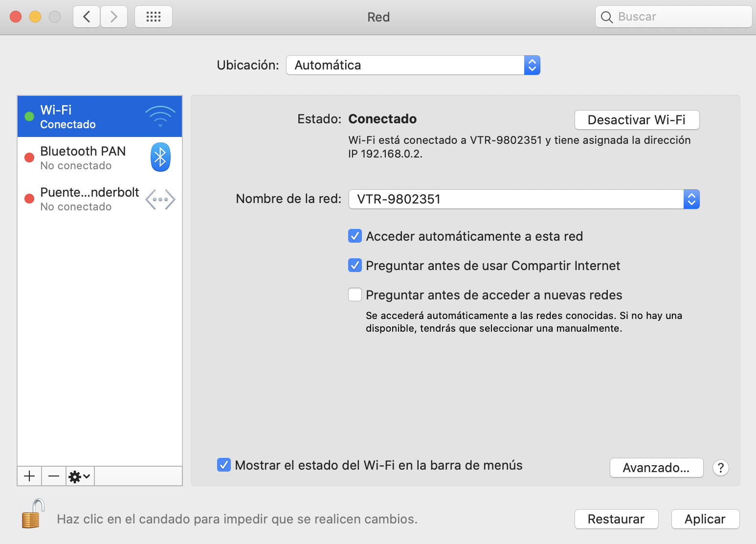
Task: Click 'Se accederá automáticamente' hint text
Action: coord(524,322)
